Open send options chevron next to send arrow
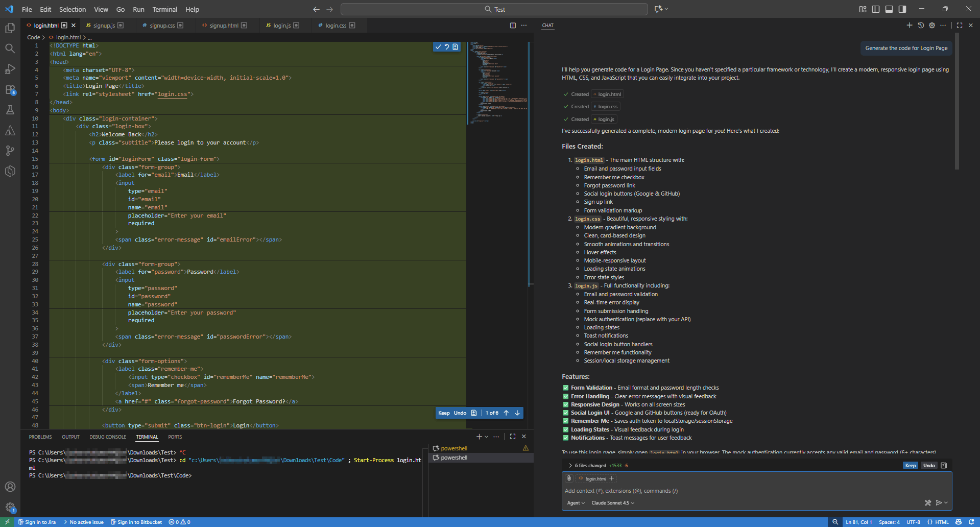 (946, 502)
